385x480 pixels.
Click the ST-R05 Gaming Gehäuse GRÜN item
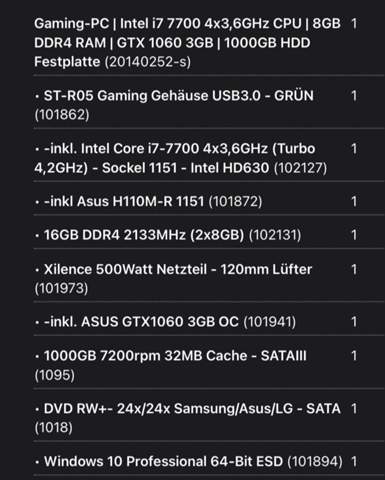(209, 105)
